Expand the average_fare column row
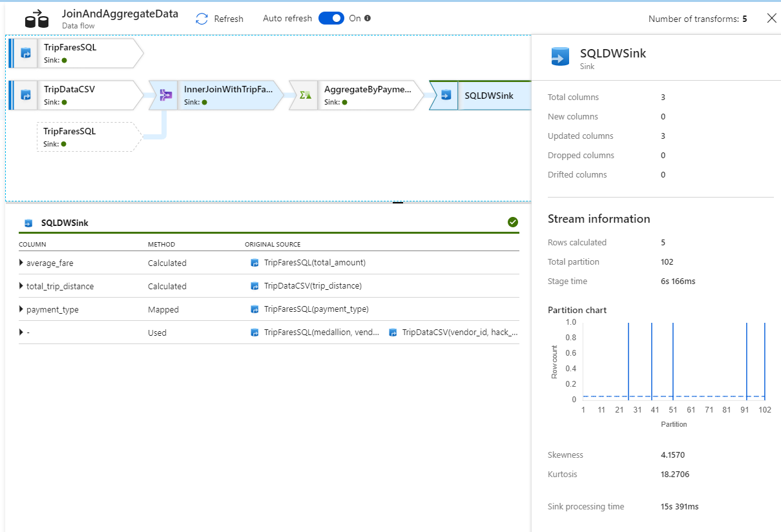The height and width of the screenshot is (532, 781). [20, 263]
